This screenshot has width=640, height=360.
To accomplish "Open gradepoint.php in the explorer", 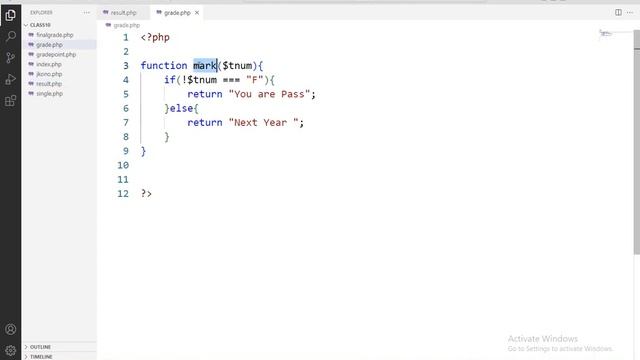I will [x=59, y=55].
